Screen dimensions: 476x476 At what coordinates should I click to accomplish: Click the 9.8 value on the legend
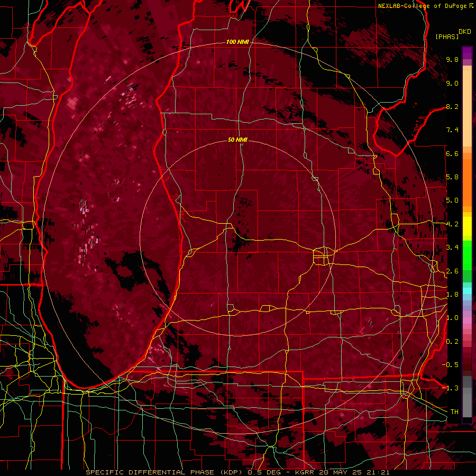click(x=452, y=60)
